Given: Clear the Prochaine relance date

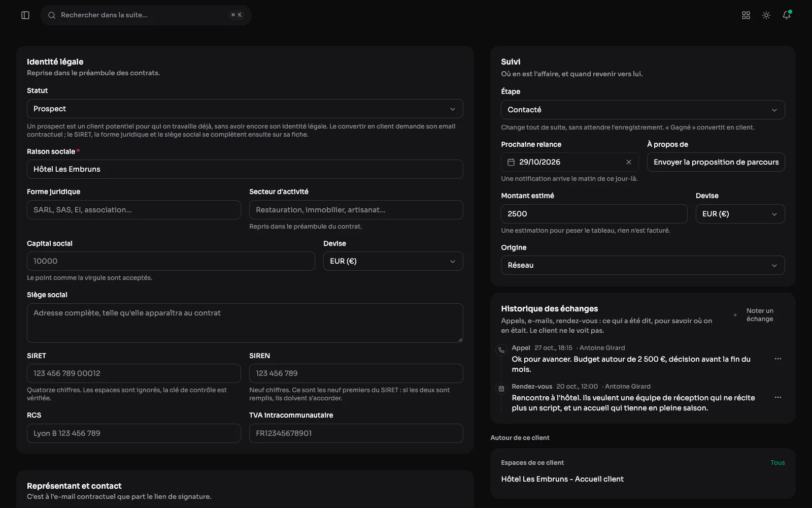Looking at the screenshot, I should click(x=629, y=162).
